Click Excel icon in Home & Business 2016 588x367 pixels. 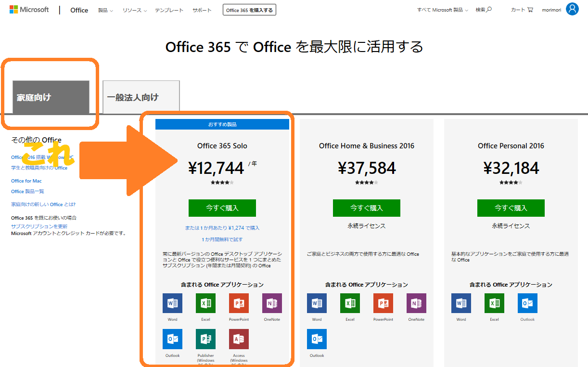pos(350,303)
